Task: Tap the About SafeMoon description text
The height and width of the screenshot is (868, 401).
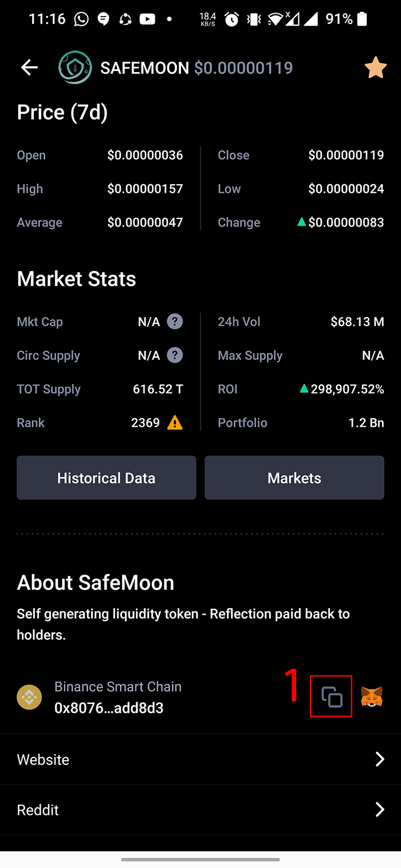Action: (183, 624)
